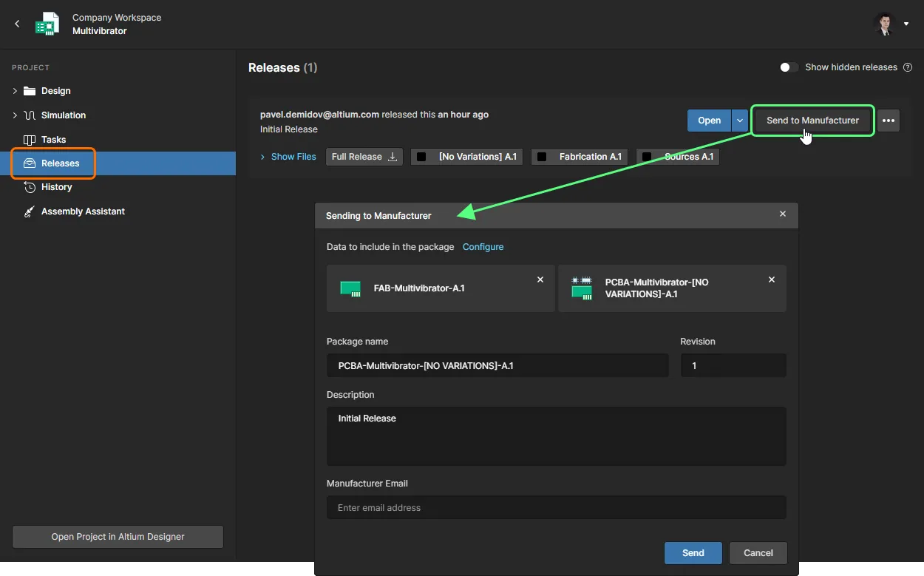Viewport: 924px width, 576px height.
Task: Click the Fabrication A.1 chip
Action: click(x=580, y=157)
